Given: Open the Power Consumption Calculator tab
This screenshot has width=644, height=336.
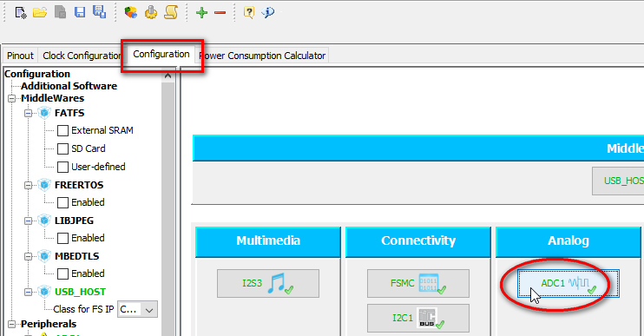Looking at the screenshot, I should [x=263, y=56].
